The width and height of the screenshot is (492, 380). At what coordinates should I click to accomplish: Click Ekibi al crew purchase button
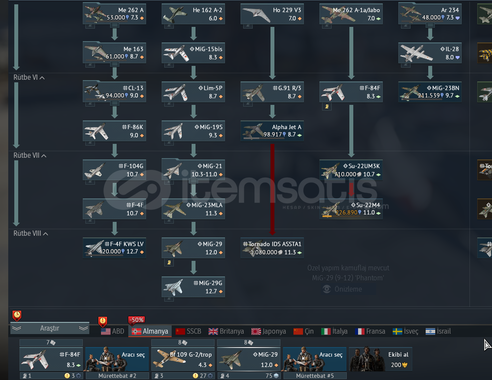click(x=380, y=359)
